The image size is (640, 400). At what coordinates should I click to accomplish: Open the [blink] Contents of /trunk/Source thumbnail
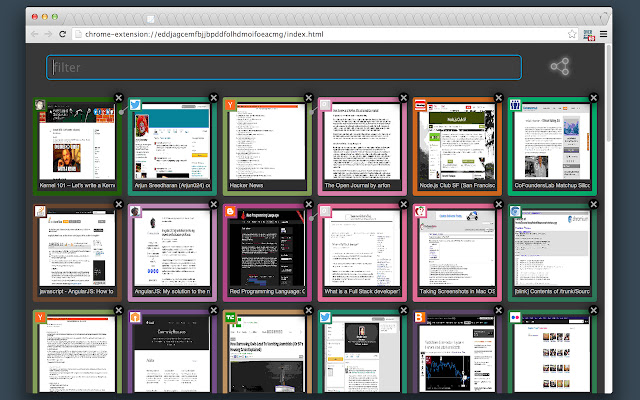coord(553,248)
